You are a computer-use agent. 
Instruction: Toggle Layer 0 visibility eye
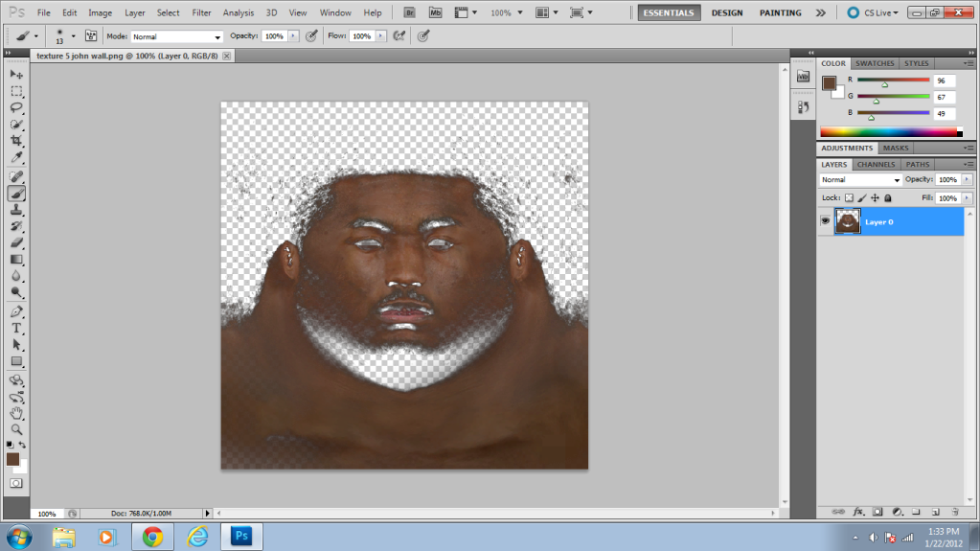pyautogui.click(x=825, y=221)
